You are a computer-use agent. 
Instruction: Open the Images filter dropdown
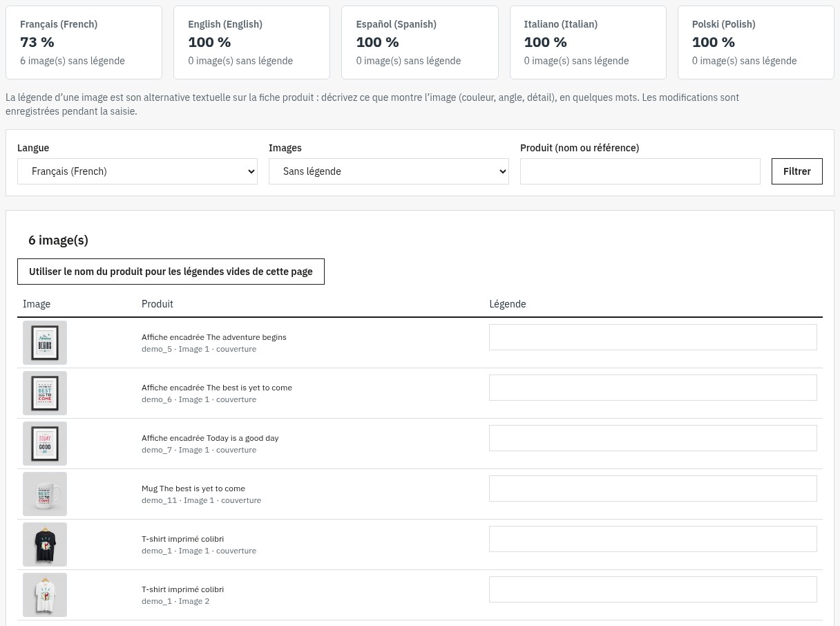(x=389, y=171)
